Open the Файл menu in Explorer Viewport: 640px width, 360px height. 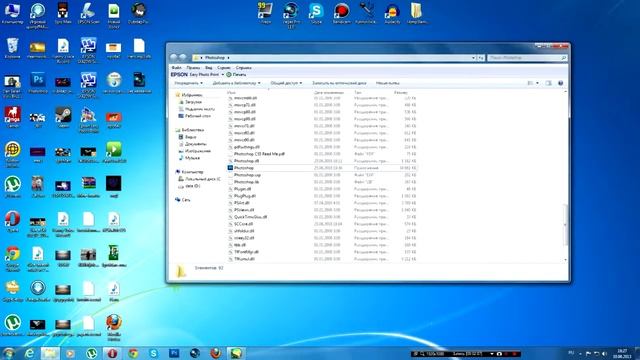coord(176,68)
